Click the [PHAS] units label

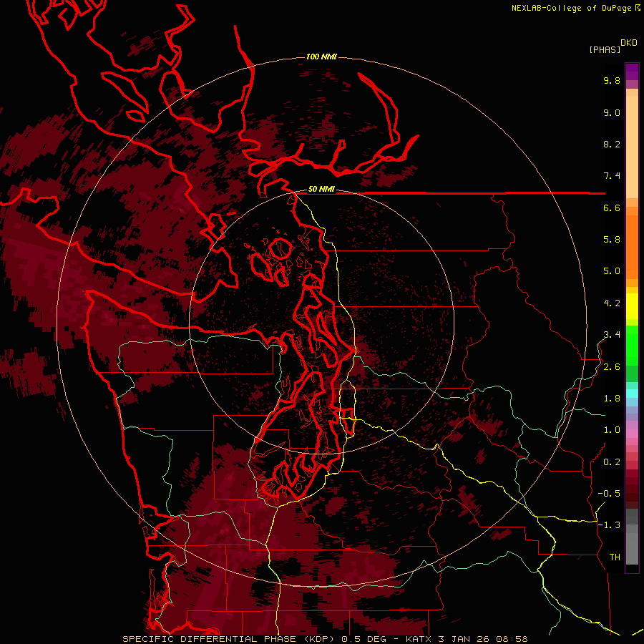point(605,49)
